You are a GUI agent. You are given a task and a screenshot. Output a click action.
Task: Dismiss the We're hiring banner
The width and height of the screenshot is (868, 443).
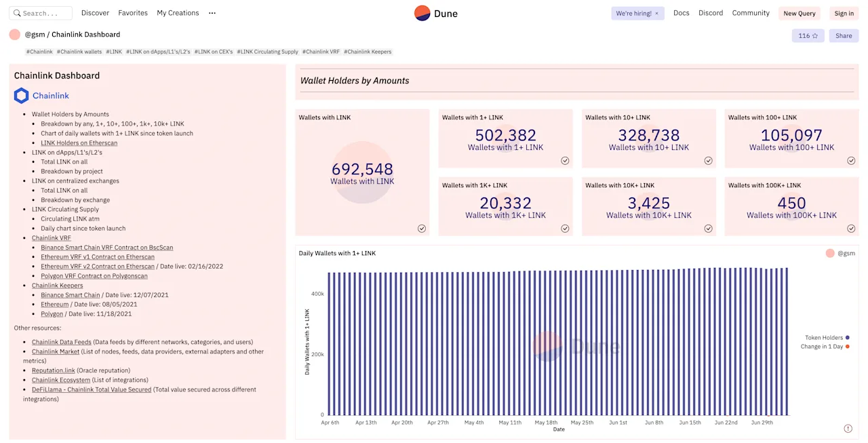click(x=656, y=14)
